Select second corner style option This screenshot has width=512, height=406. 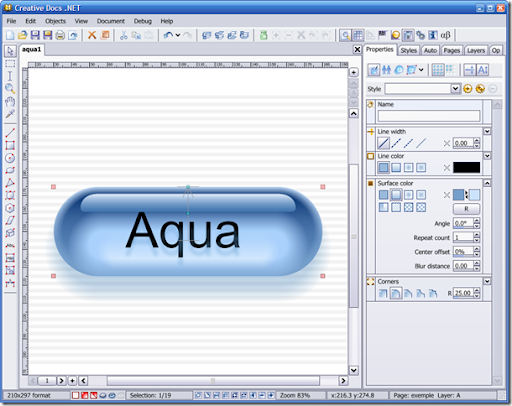(x=396, y=293)
